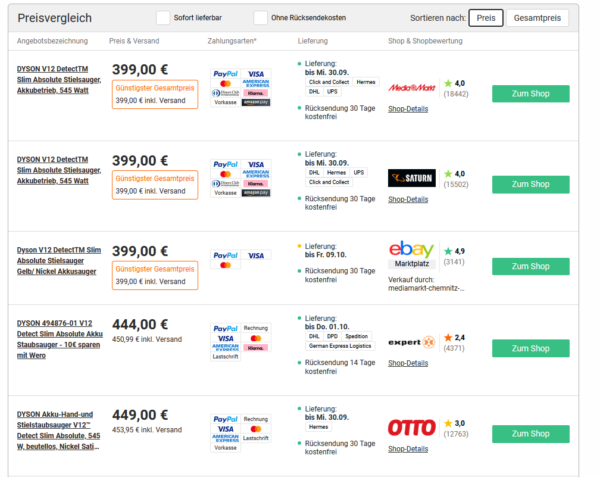Open Shop-Details for Saturn

(408, 199)
